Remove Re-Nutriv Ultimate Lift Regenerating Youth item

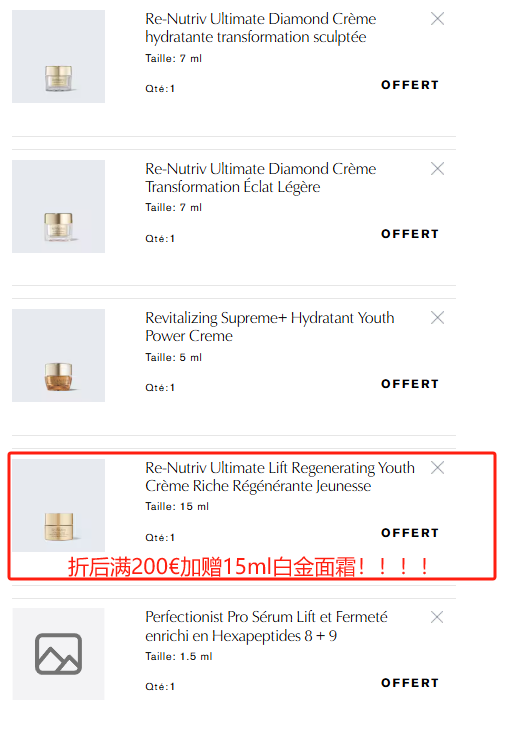tap(437, 467)
